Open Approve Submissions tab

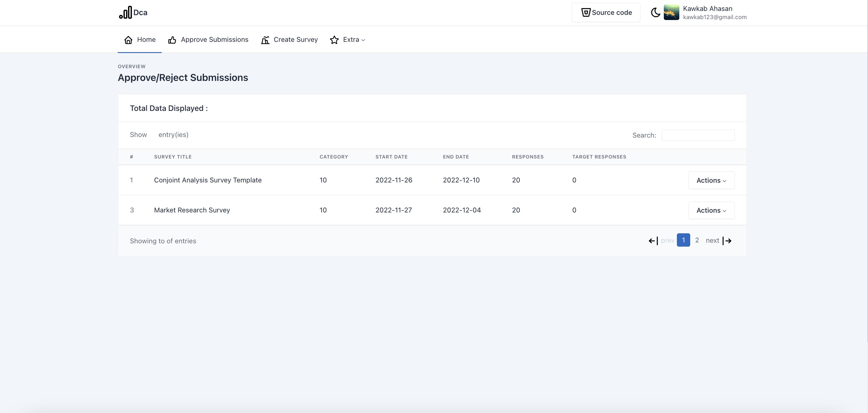(214, 40)
